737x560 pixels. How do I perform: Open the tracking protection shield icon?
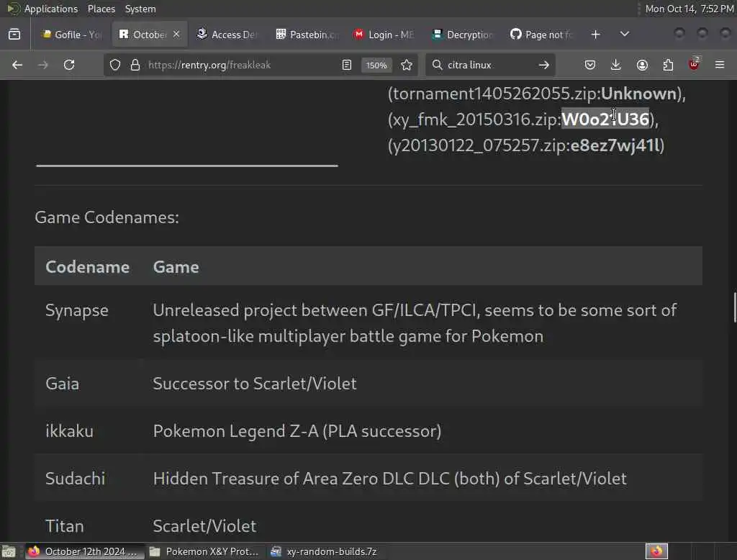click(x=115, y=65)
